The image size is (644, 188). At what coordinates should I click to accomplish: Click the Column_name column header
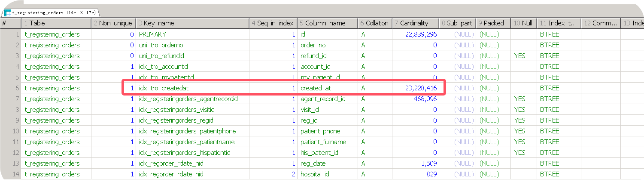328,23
